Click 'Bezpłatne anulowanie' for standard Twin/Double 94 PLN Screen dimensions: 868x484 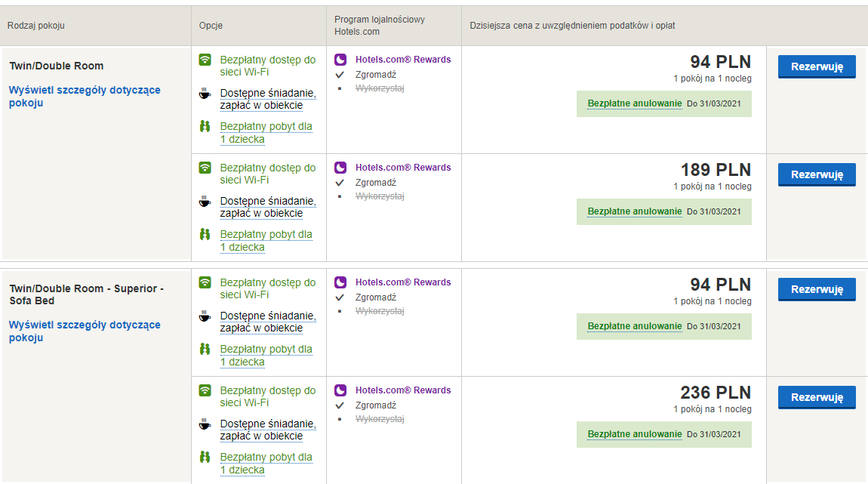[634, 103]
